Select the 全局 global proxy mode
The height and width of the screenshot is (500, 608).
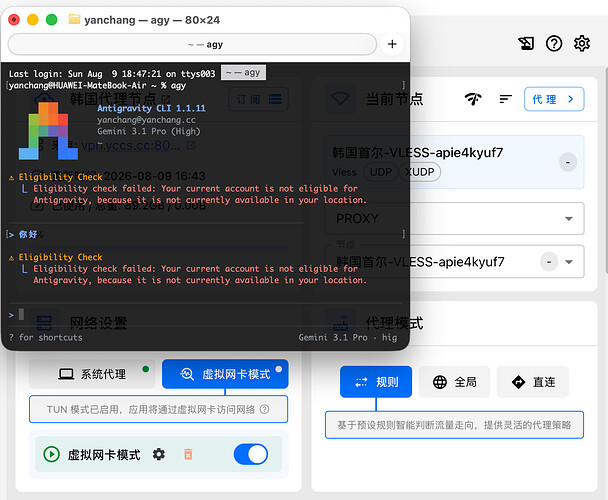coord(454,382)
